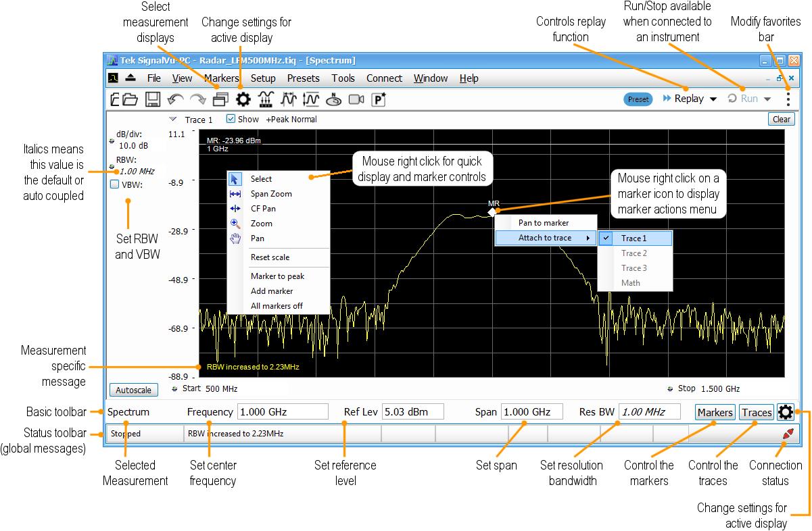This screenshot has height=531, width=812.
Task: Click the RBW stepper knob in side panel
Action: 112,166
